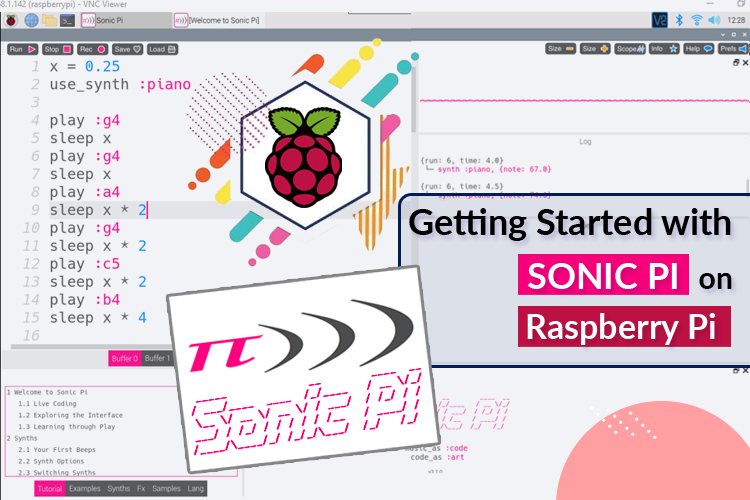Select the Tutorial help tab
This screenshot has width=750, height=500.
(50, 489)
